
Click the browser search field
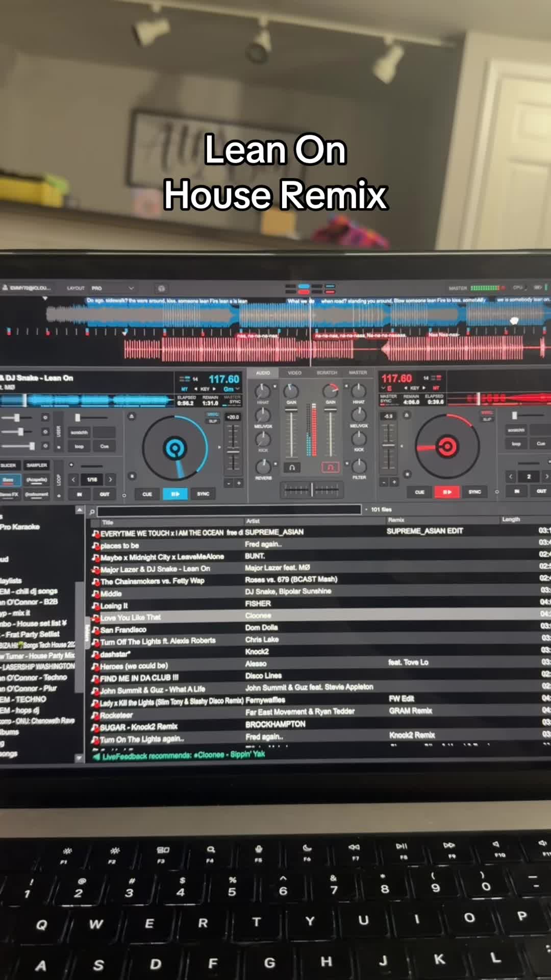click(x=229, y=510)
